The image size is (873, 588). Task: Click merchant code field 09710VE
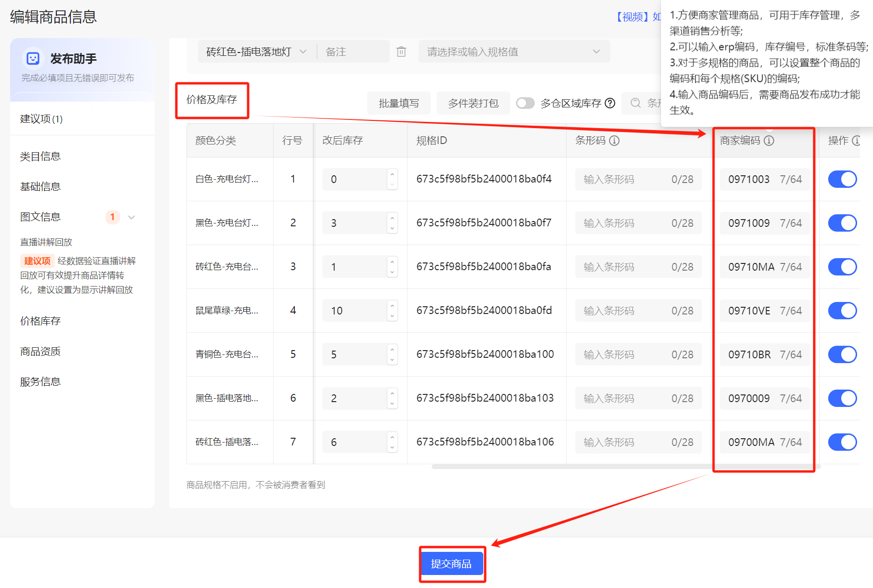(765, 311)
